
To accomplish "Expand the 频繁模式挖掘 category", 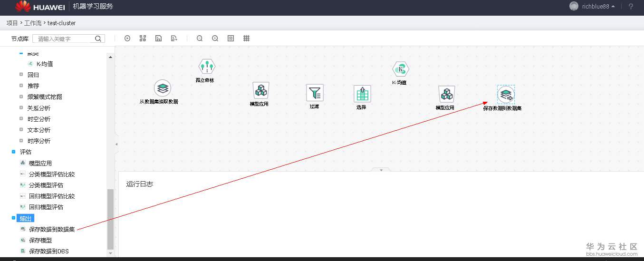I will click(x=21, y=97).
